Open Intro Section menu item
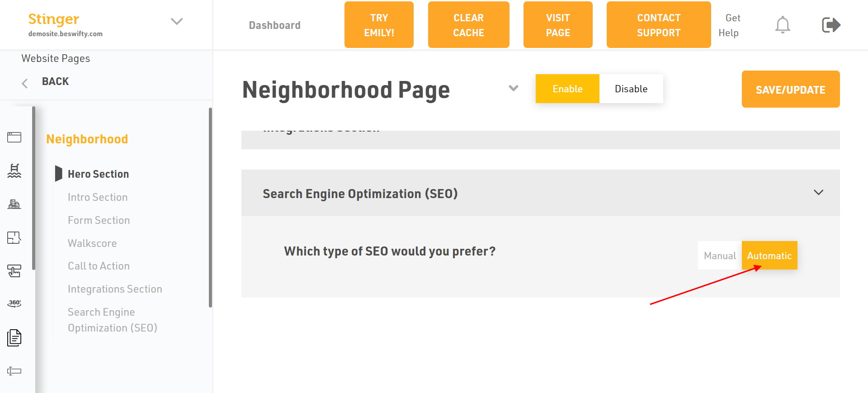The height and width of the screenshot is (393, 868). (98, 197)
